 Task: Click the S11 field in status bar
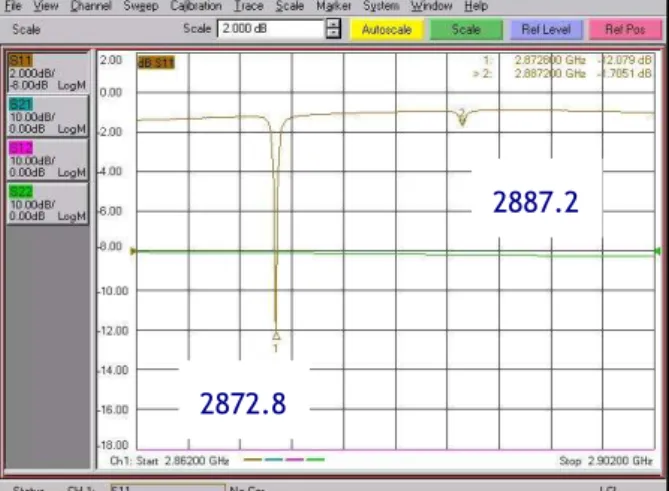pyautogui.click(x=168, y=487)
